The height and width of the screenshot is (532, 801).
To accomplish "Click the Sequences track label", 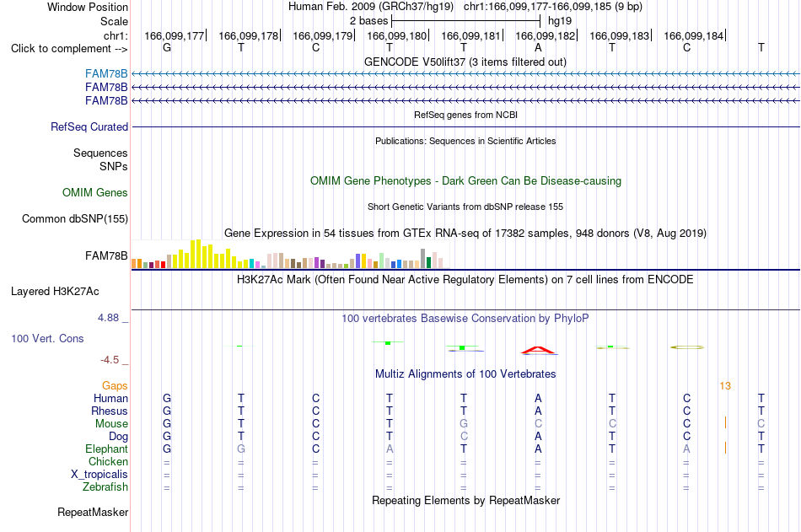I will 100,153.
